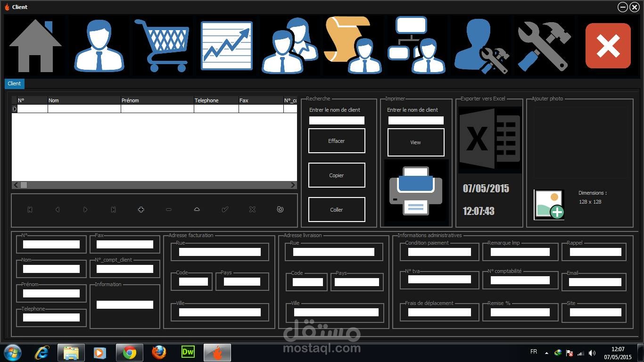Export the client list via Excel icon

[490, 140]
